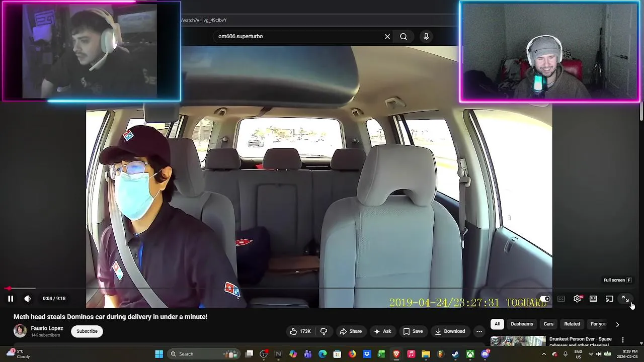Click the 0:04 / 9:18 time display
Screen dimensions: 644x362
(x=54, y=299)
